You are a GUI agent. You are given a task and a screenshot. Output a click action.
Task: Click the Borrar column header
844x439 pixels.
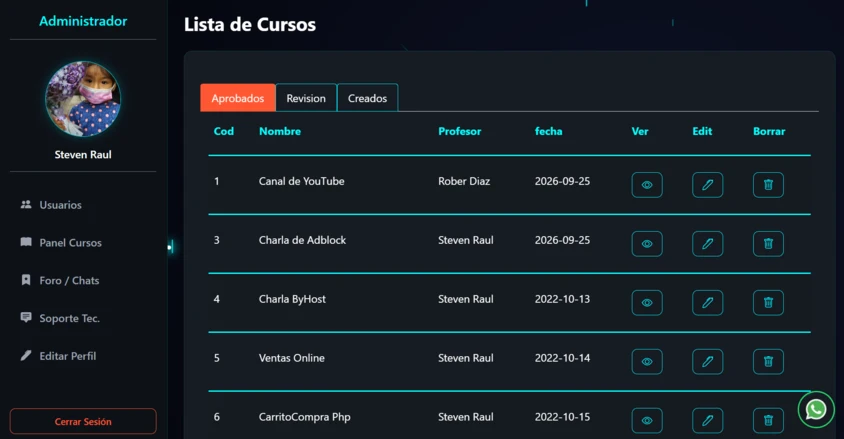(x=769, y=131)
